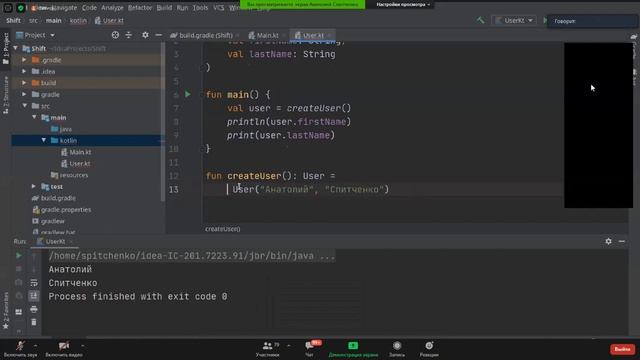This screenshot has width=640, height=360.
Task: Expand the test folder
Action: [34, 187]
